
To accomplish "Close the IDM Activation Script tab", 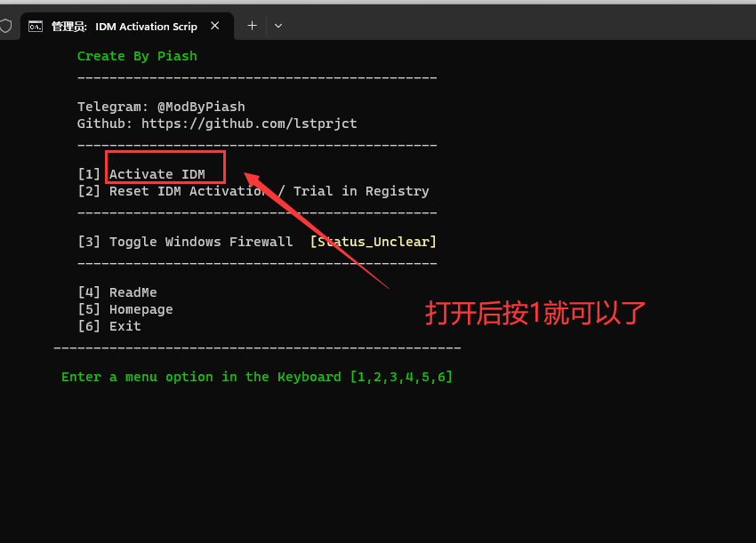I will [215, 26].
